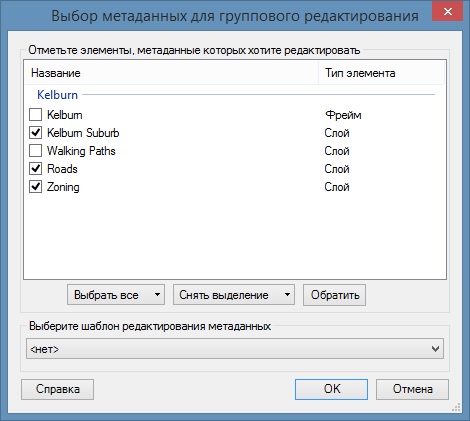Select the Zoning list row

click(235, 187)
